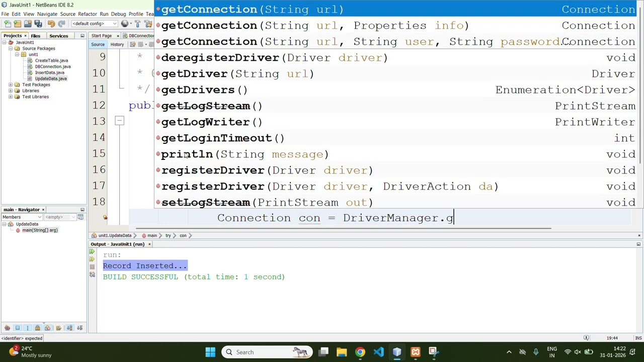
Task: Click the Open Project toolbar icon
Action: pyautogui.click(x=28, y=24)
